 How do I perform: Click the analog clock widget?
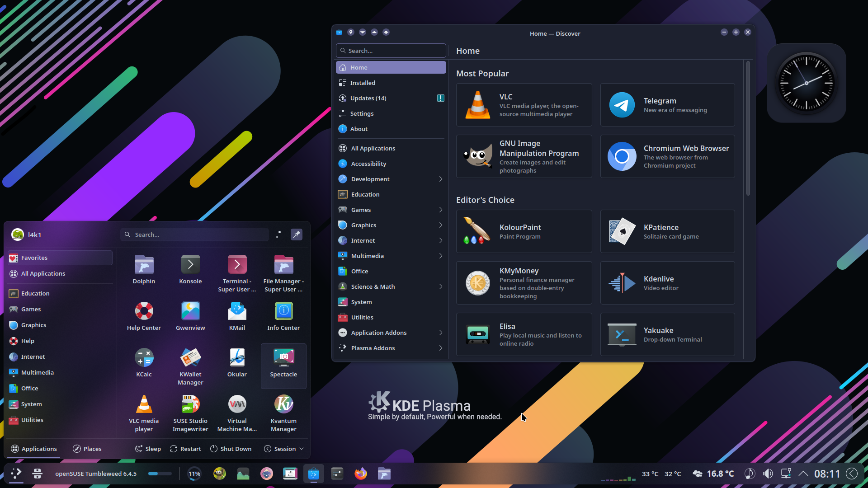pos(806,83)
